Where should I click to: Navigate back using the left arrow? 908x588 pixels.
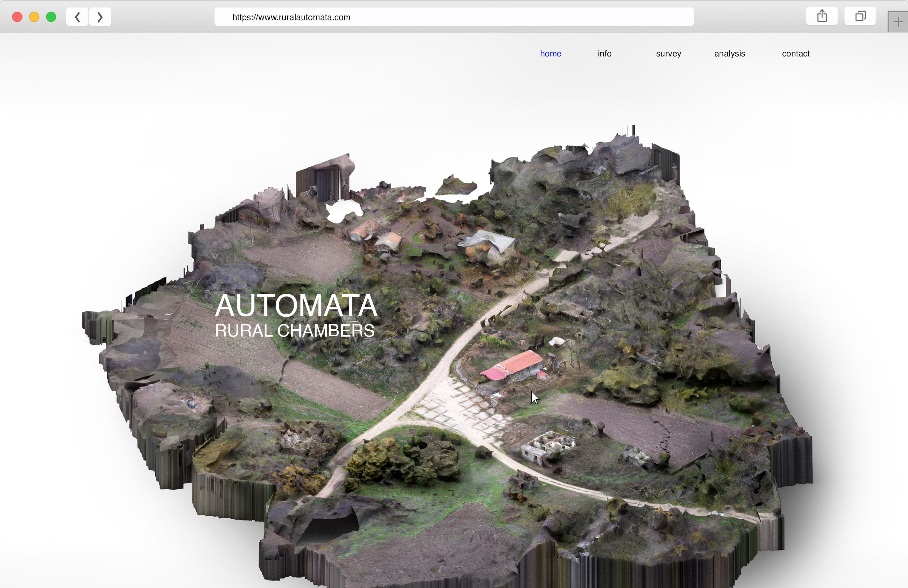pos(77,17)
